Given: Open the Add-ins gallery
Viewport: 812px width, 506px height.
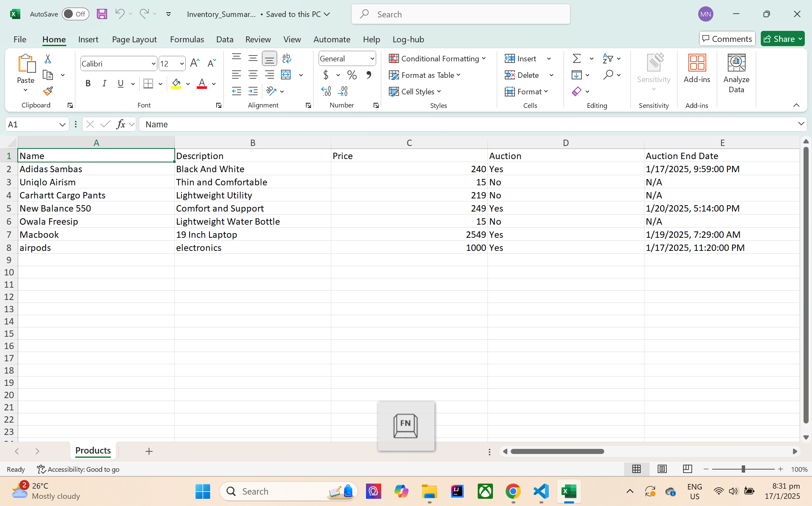Looking at the screenshot, I should pyautogui.click(x=697, y=69).
